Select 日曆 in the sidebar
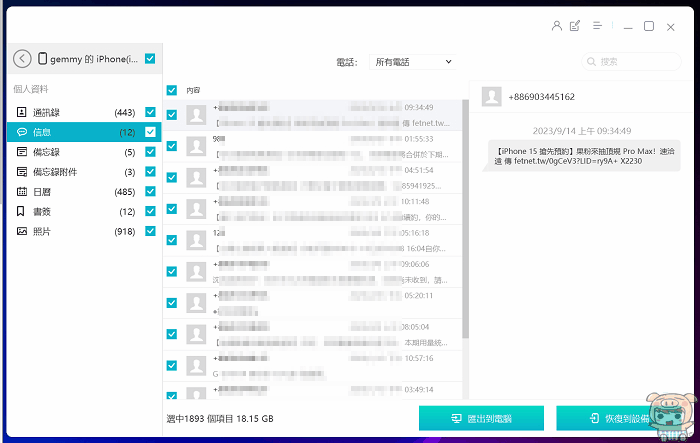 (x=84, y=191)
